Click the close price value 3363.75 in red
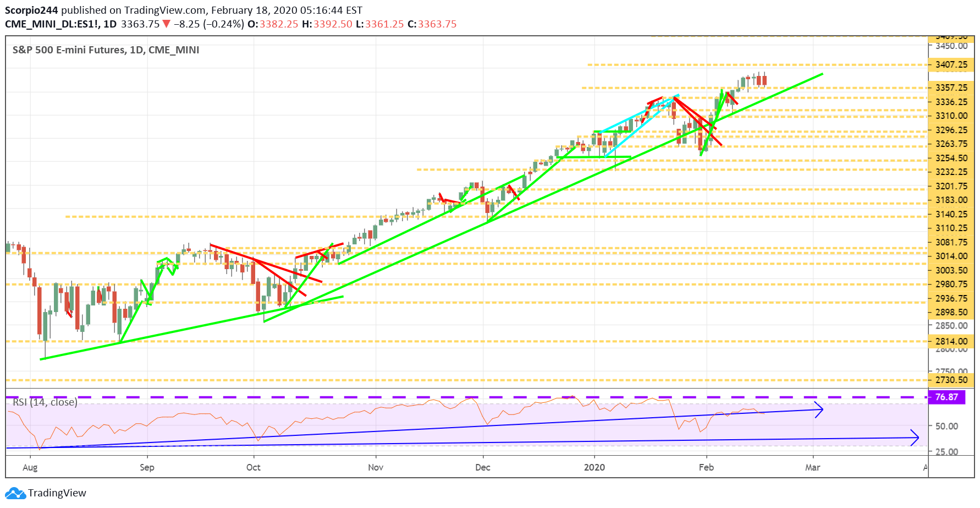The height and width of the screenshot is (508, 980). click(x=437, y=24)
